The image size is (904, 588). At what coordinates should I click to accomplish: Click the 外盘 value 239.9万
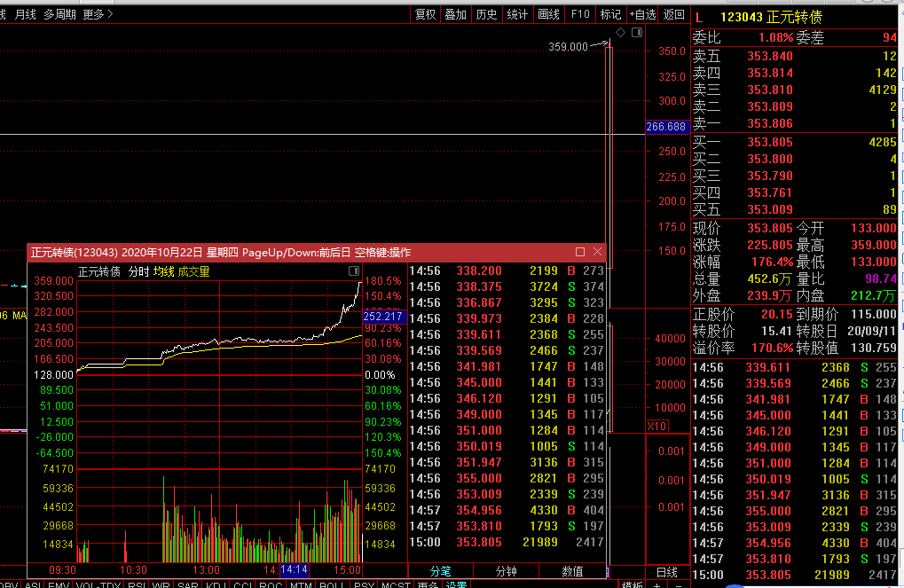click(x=769, y=295)
